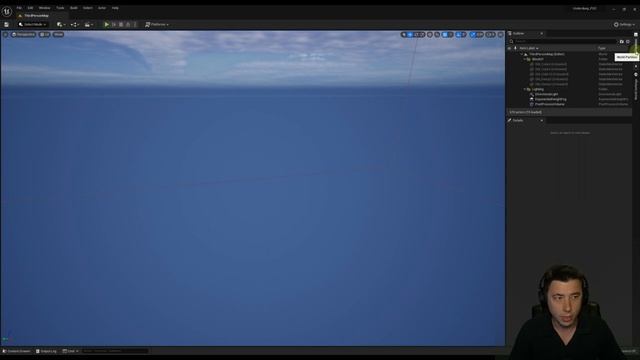This screenshot has height=360, width=640.
Task: Open the camera speed setting
Action: 490,35
